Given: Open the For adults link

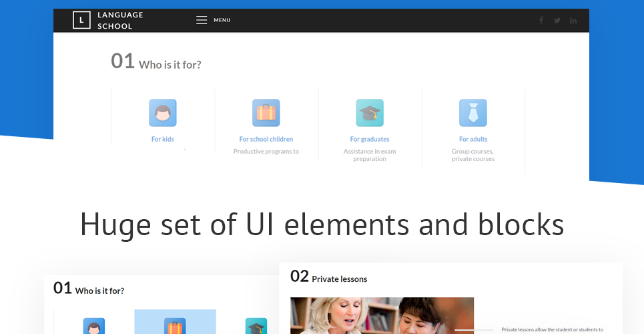Looking at the screenshot, I should pos(473,139).
